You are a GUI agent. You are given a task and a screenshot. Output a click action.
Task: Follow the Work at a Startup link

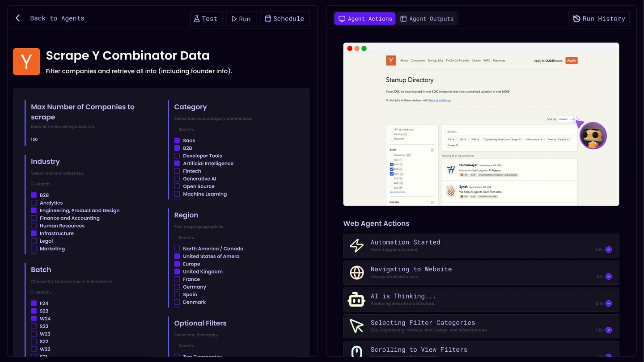coord(440,101)
